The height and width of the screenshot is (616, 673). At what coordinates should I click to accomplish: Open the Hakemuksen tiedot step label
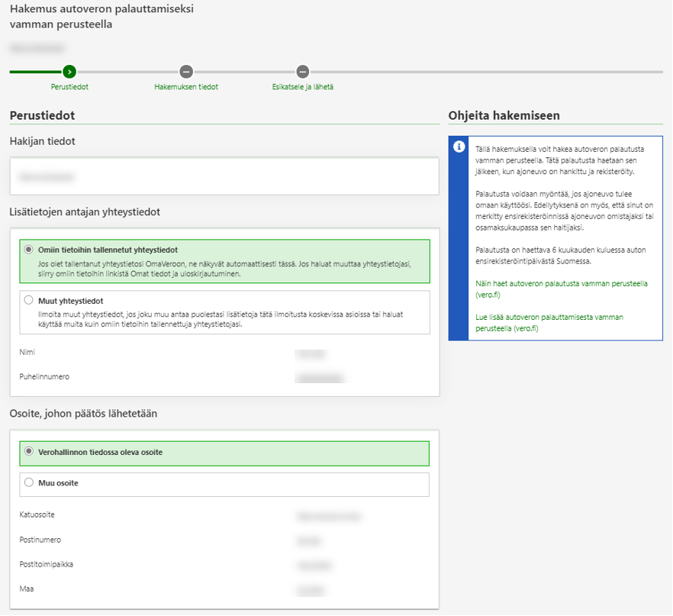186,87
